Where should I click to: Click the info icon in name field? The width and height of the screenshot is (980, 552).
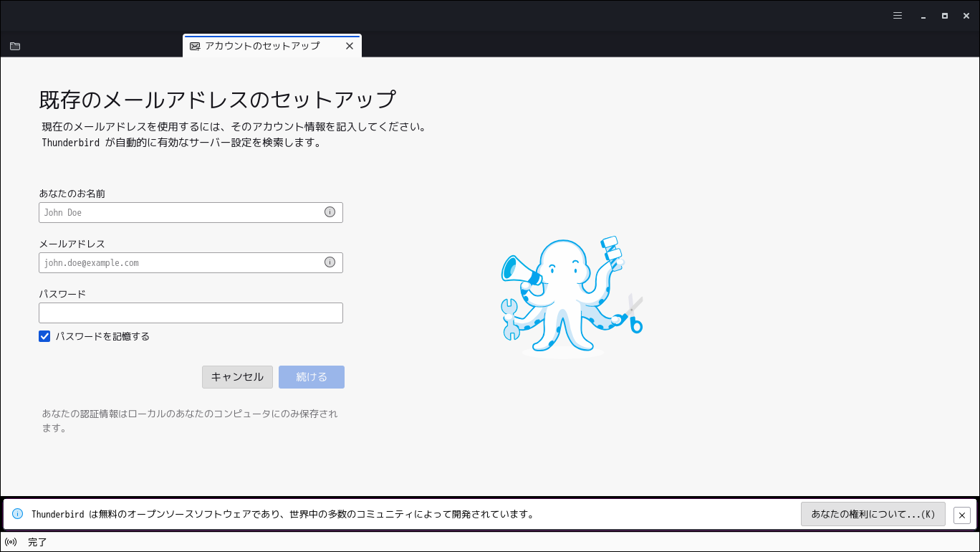[330, 212]
